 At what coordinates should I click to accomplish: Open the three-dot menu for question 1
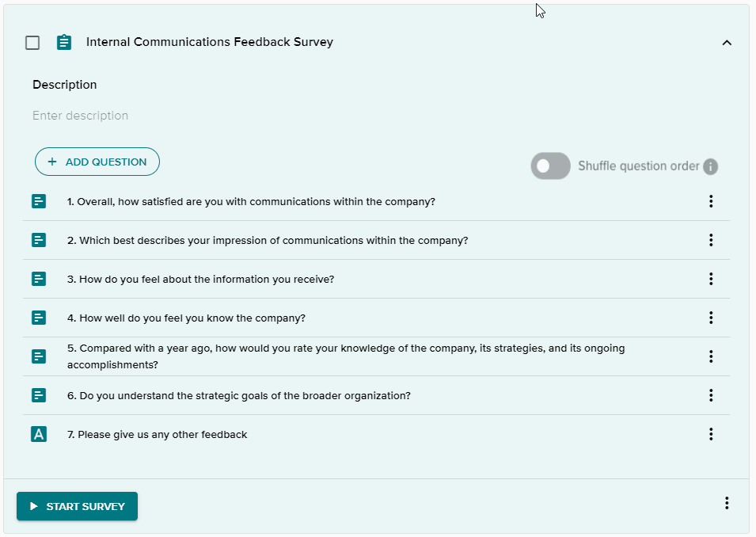coord(711,201)
